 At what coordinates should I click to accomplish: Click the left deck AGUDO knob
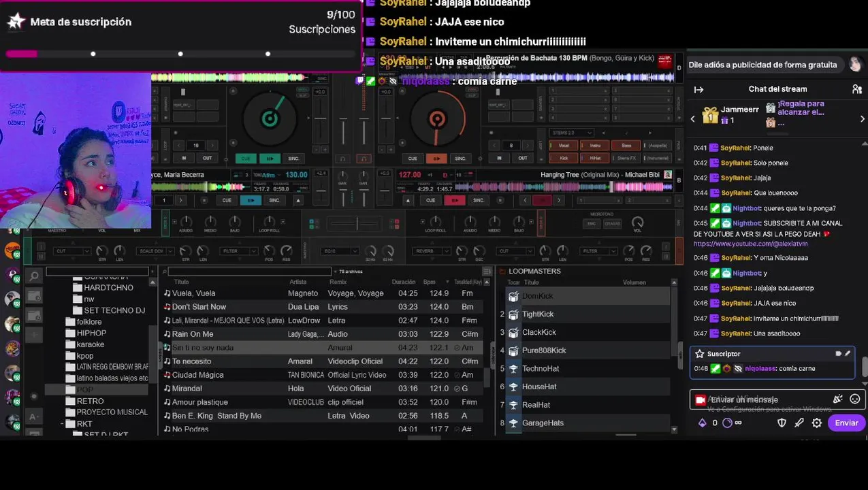(186, 222)
